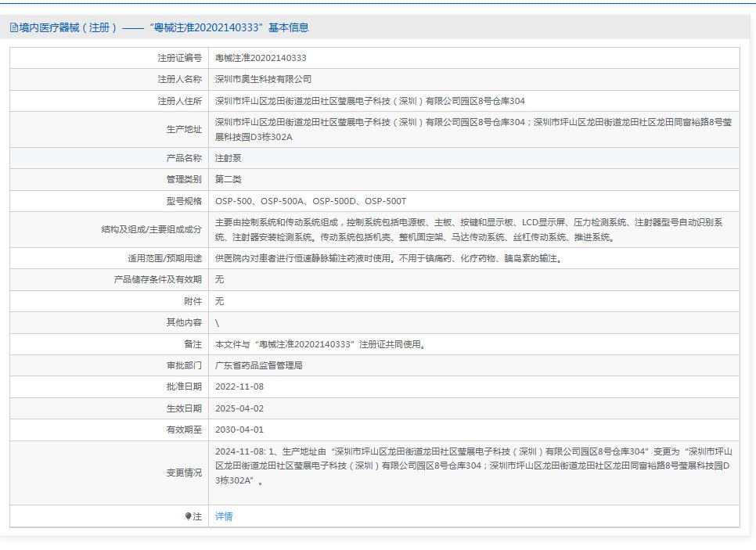756x550 pixels.
Task: Click the 备注 label
Action: point(193,344)
